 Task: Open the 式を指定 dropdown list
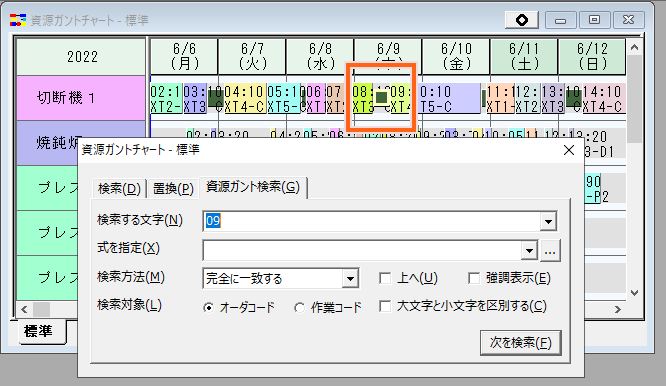[529, 251]
